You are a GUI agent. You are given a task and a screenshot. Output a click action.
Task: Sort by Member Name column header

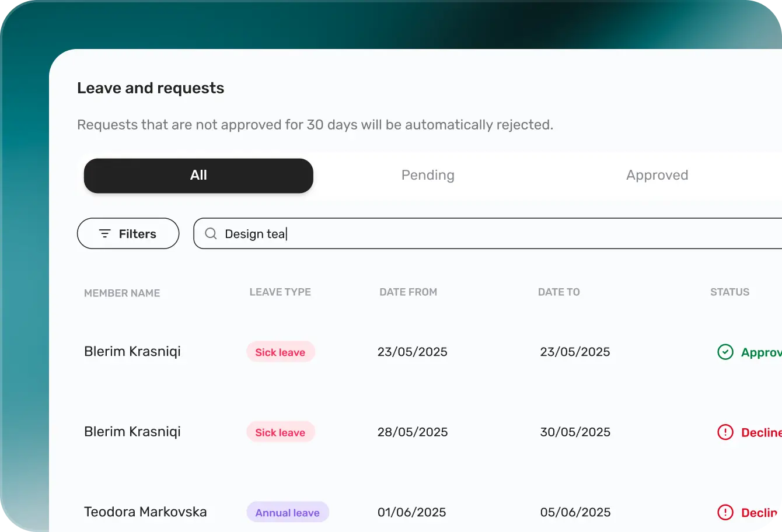click(122, 293)
